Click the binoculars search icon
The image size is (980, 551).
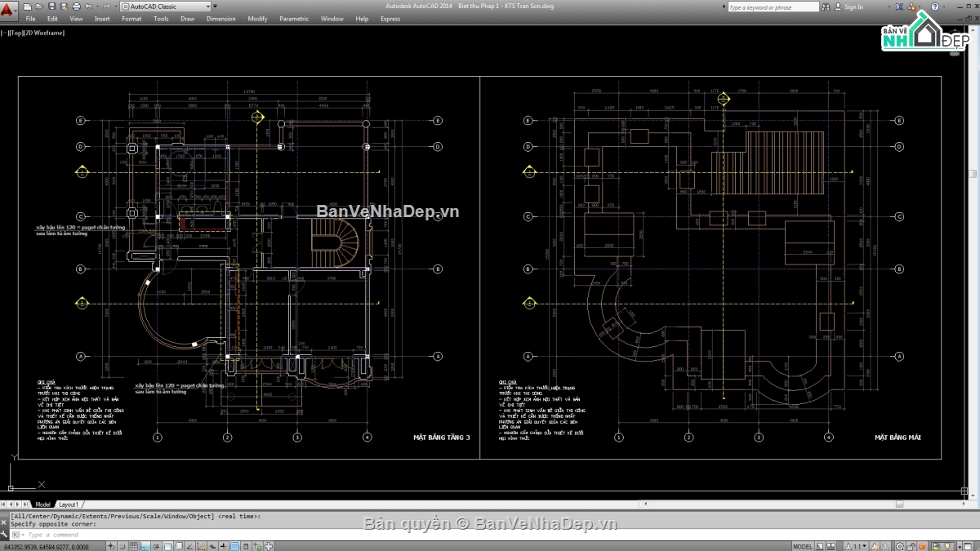[826, 7]
